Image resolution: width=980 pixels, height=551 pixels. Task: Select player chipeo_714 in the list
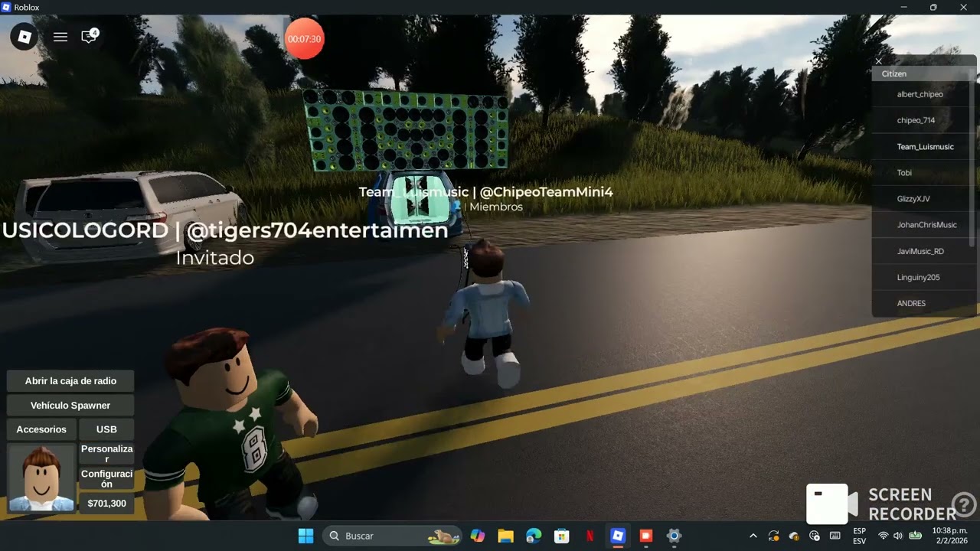pyautogui.click(x=922, y=120)
